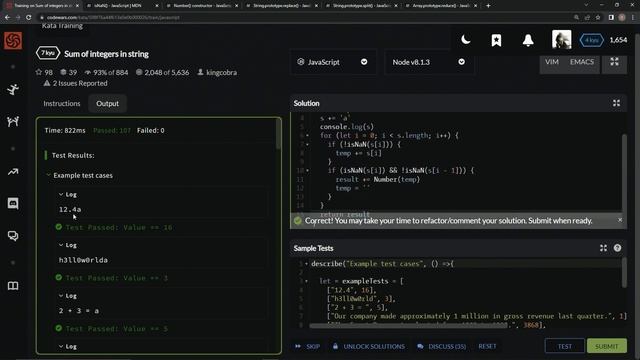Open author kingcobra profile link
Screen dimensions: 640x360
point(217,72)
